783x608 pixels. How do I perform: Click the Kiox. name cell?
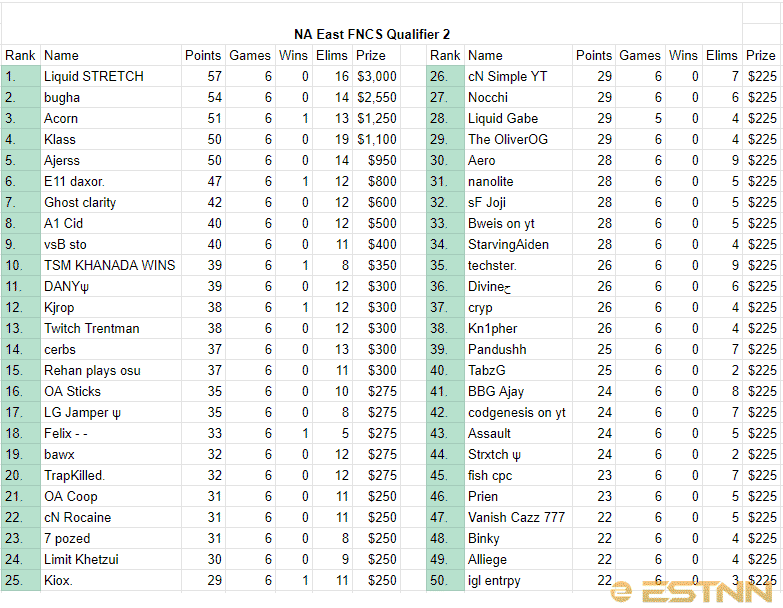tap(111, 580)
